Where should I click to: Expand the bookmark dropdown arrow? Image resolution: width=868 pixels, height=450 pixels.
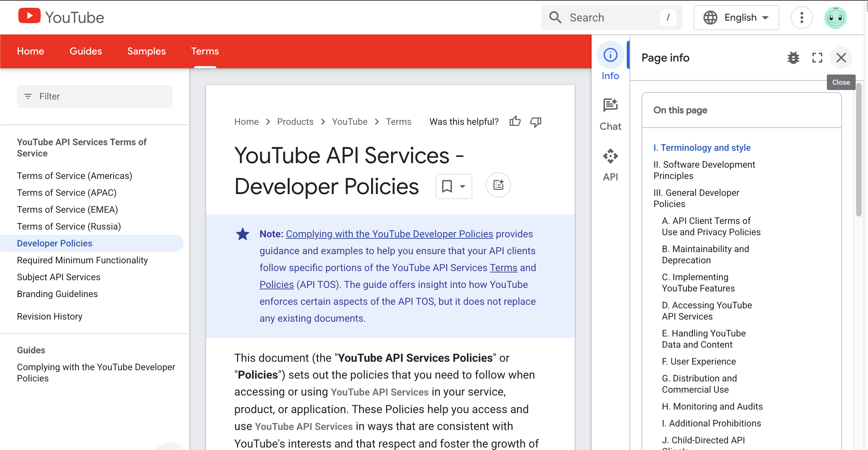tap(462, 186)
